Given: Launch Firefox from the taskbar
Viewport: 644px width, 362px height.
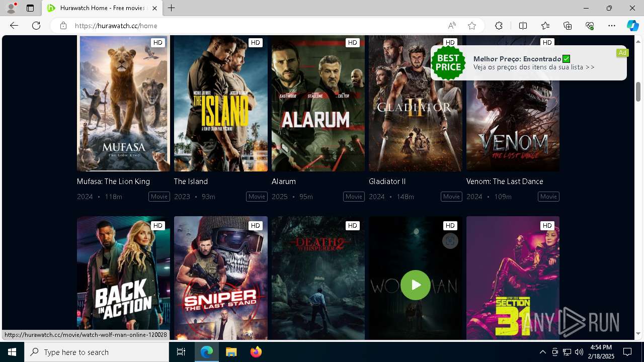Looking at the screenshot, I should coord(256,352).
